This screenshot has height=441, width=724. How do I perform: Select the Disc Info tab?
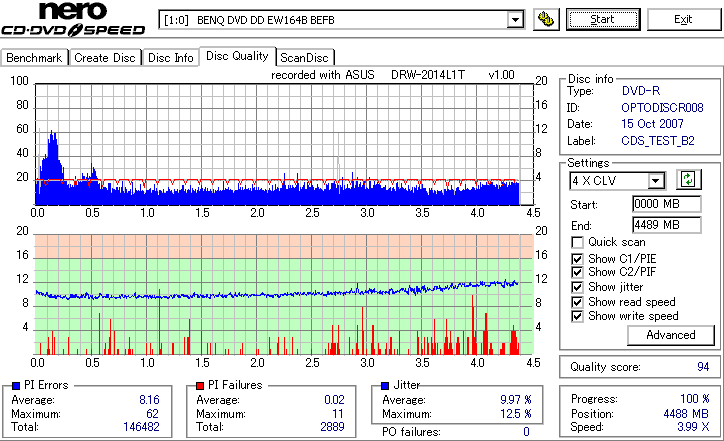[x=170, y=58]
